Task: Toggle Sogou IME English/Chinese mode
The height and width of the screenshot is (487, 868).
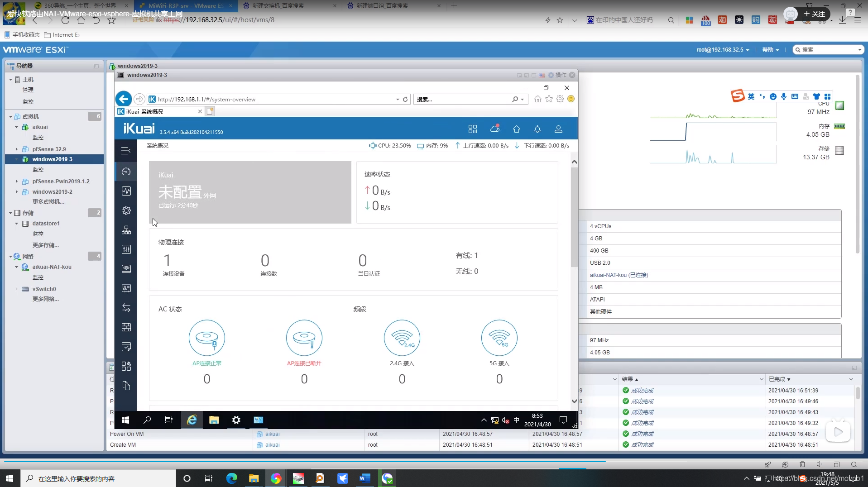Action: point(751,96)
